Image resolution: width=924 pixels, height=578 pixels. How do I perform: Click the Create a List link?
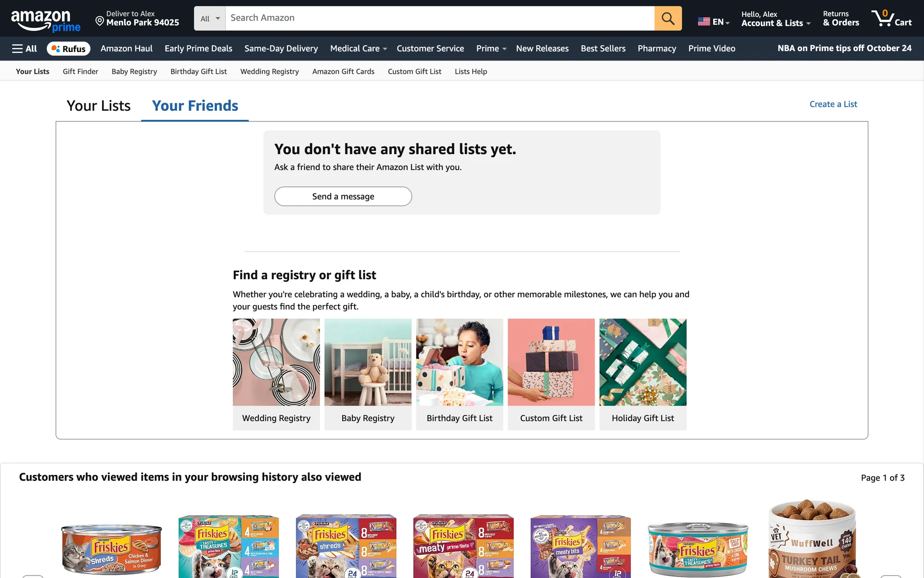[833, 104]
